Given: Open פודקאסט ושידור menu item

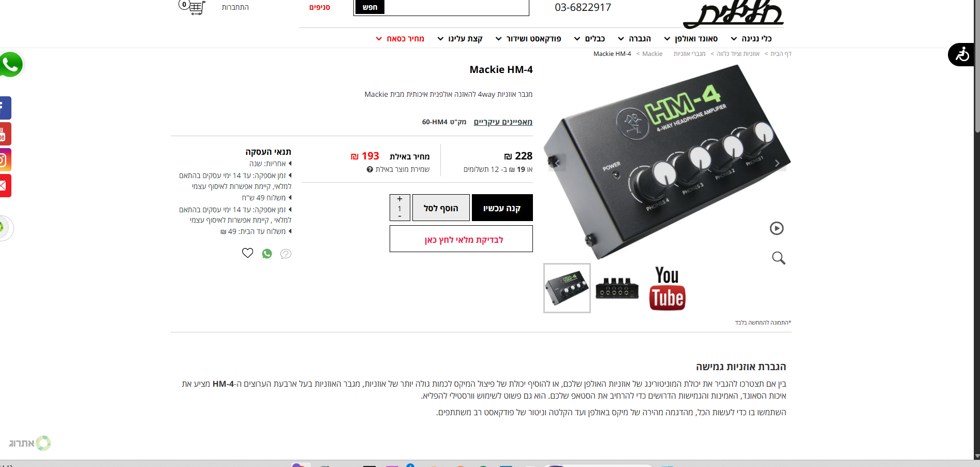Looking at the screenshot, I should point(528,39).
